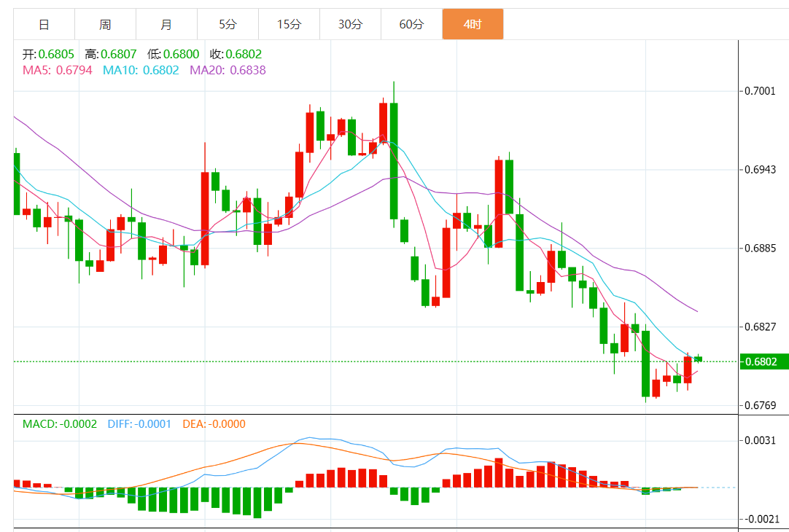Click the high price value 0.6807
The height and width of the screenshot is (532, 789).
tap(119, 54)
